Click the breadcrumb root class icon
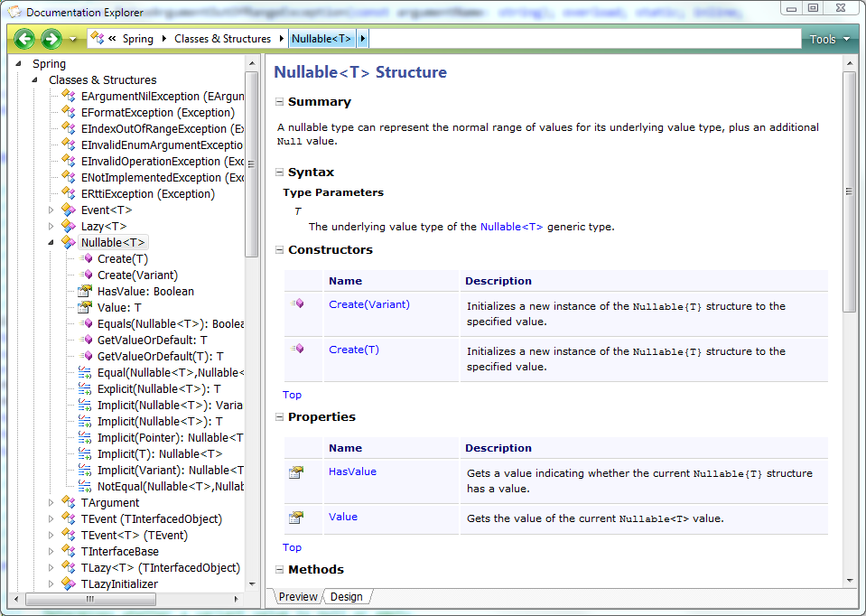This screenshot has height=616, width=866. click(x=98, y=38)
